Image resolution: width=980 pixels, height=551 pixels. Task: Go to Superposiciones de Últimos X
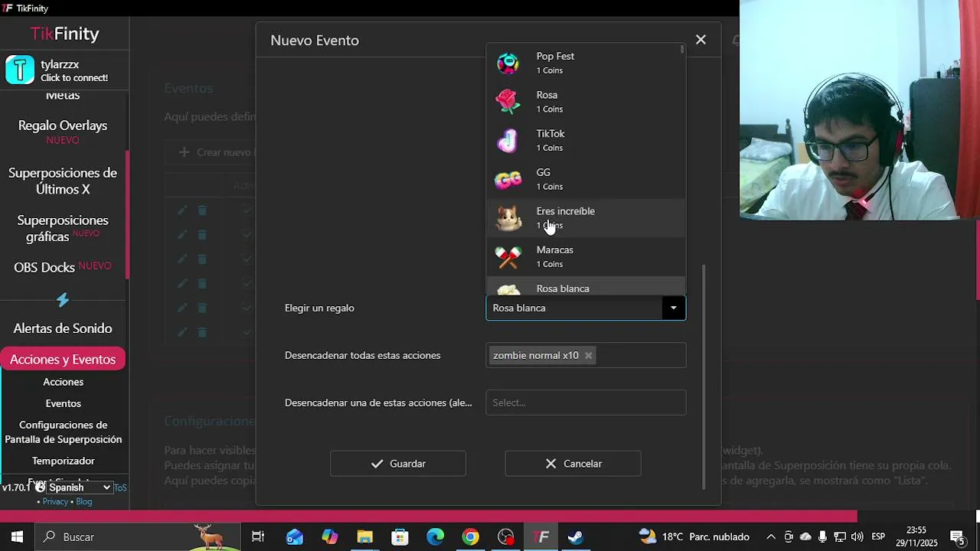63,181
